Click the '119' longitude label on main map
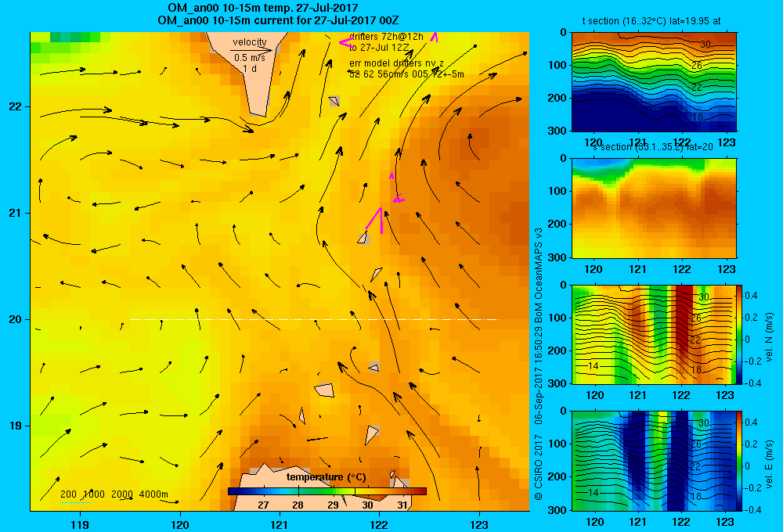The height and width of the screenshot is (532, 783). pos(80,525)
